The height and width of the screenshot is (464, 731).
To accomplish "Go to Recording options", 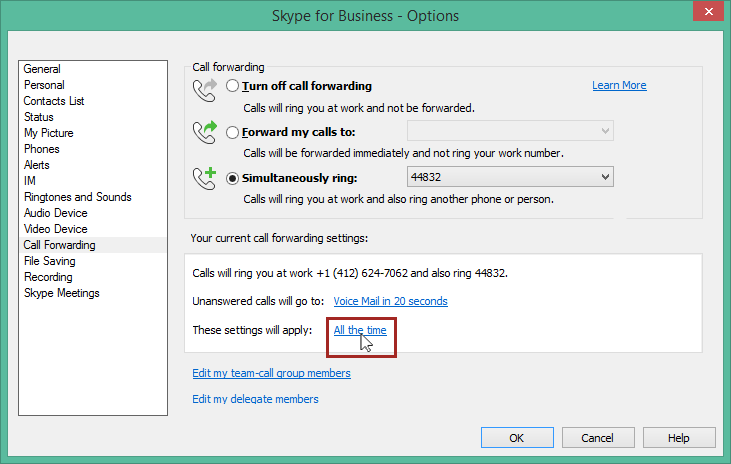I will (48, 277).
